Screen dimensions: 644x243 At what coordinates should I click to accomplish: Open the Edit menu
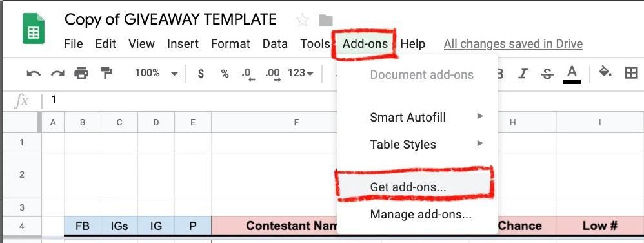coord(106,43)
